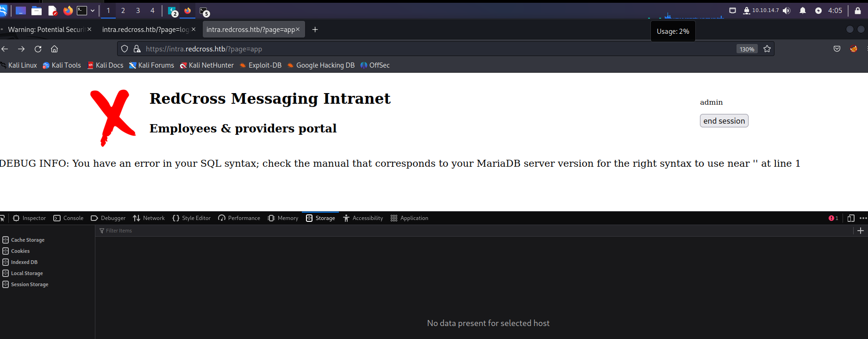Open the OffSec bookmark
This screenshot has width=868, height=339.
(x=375, y=65)
